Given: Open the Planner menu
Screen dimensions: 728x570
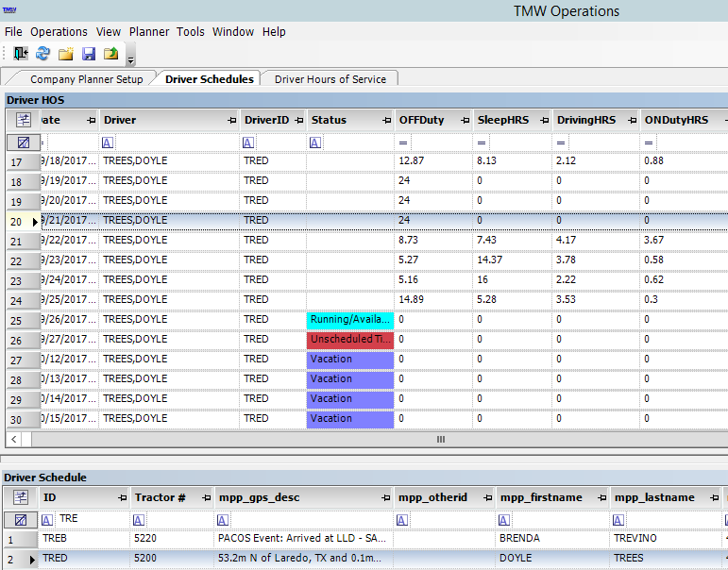Looking at the screenshot, I should point(149,31).
